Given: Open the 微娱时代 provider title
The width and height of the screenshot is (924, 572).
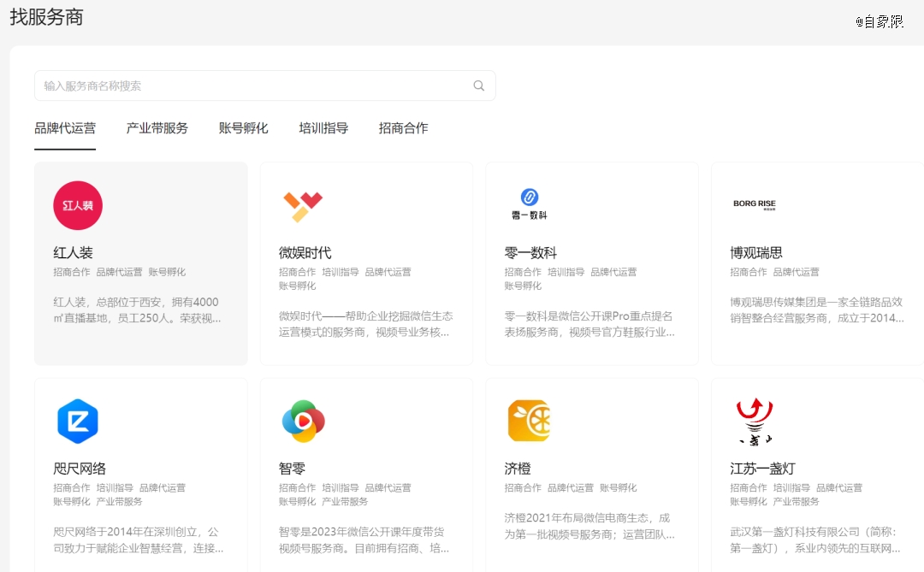Looking at the screenshot, I should [x=305, y=253].
